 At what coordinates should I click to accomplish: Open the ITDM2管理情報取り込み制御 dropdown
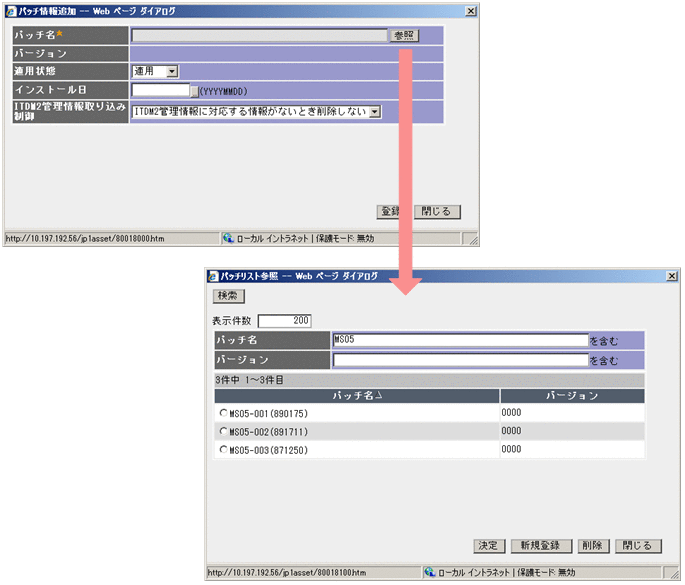pyautogui.click(x=374, y=112)
